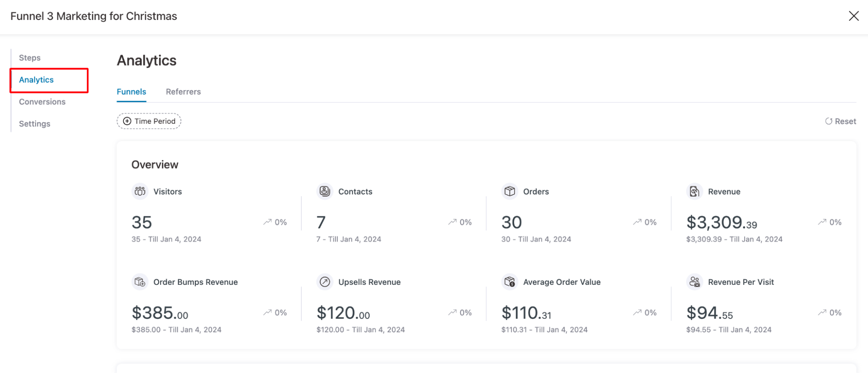Image resolution: width=868 pixels, height=373 pixels.
Task: Click the trend arrow beside Revenue 0%
Action: click(822, 222)
